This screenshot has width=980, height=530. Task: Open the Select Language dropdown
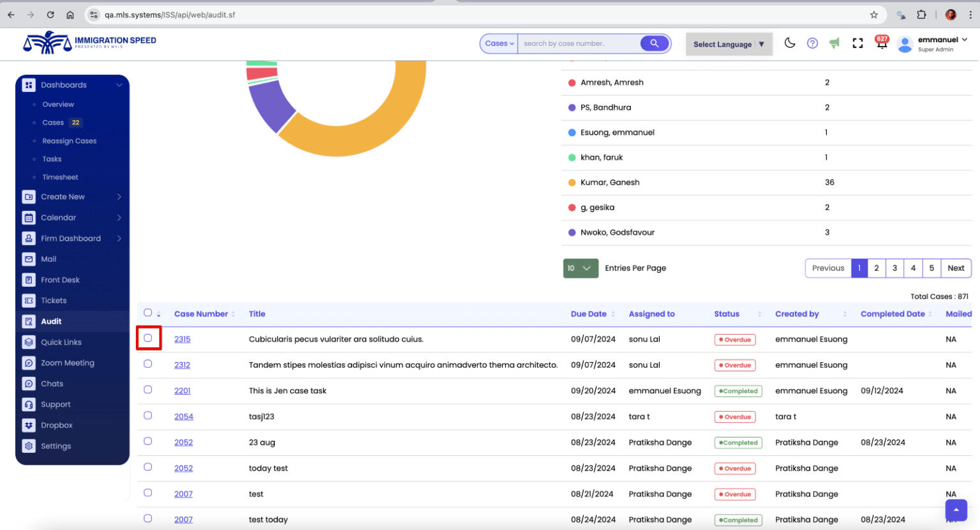click(729, 44)
